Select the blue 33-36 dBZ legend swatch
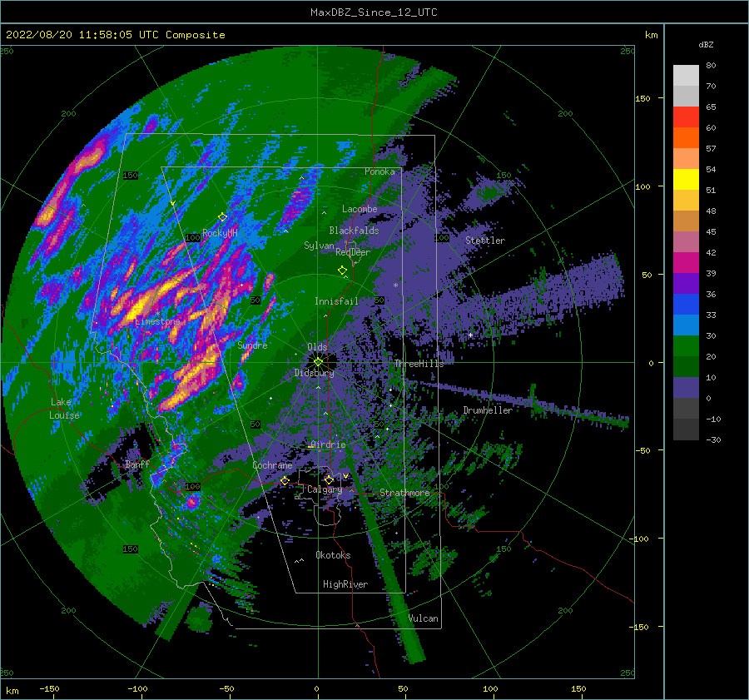The width and height of the screenshot is (749, 700). coord(686,305)
